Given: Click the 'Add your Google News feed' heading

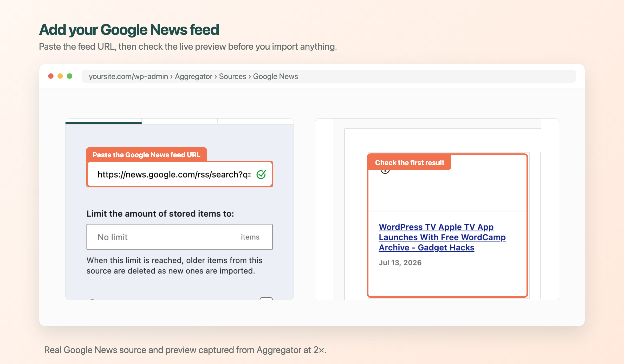Looking at the screenshot, I should pos(129,30).
